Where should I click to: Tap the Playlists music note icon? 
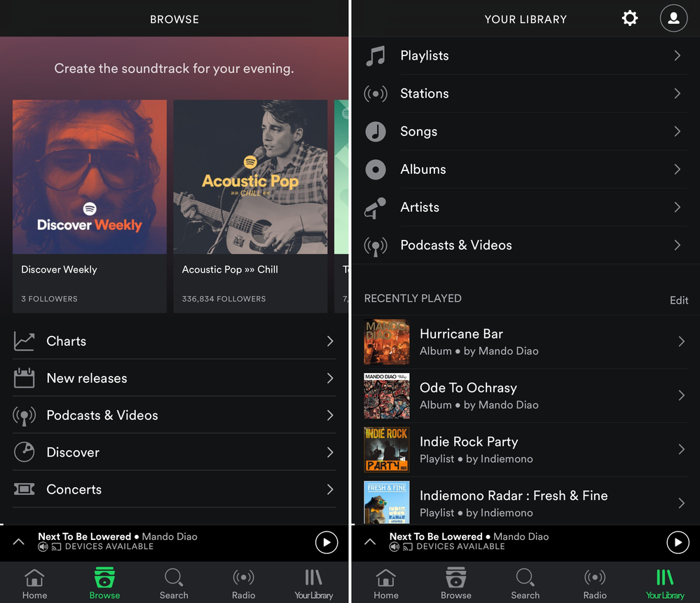pyautogui.click(x=376, y=56)
